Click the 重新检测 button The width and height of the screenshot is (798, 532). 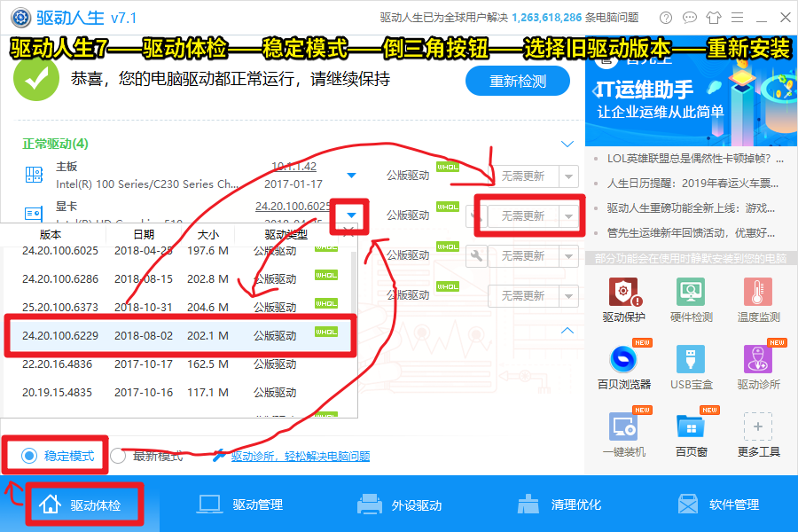pyautogui.click(x=518, y=81)
